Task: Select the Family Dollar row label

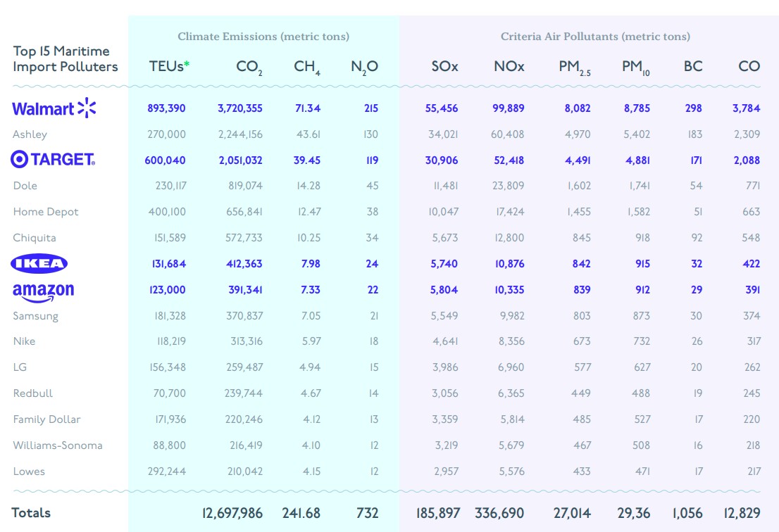Action: tap(46, 419)
